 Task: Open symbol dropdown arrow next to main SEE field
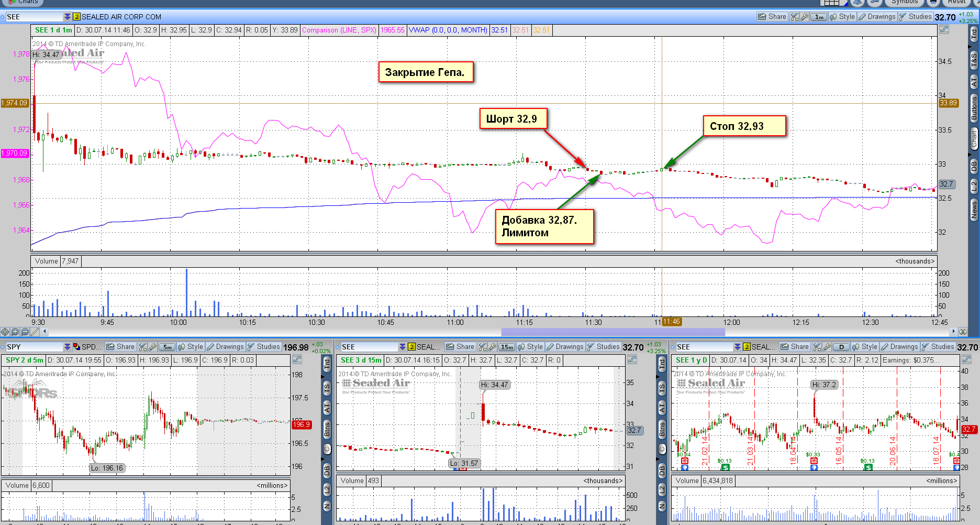pyautogui.click(x=67, y=17)
